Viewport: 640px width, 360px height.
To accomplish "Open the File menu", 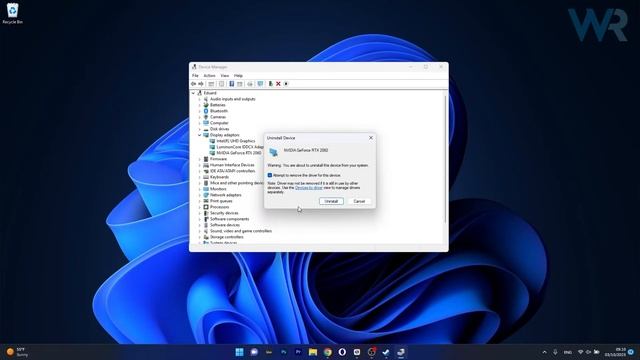I will (195, 76).
